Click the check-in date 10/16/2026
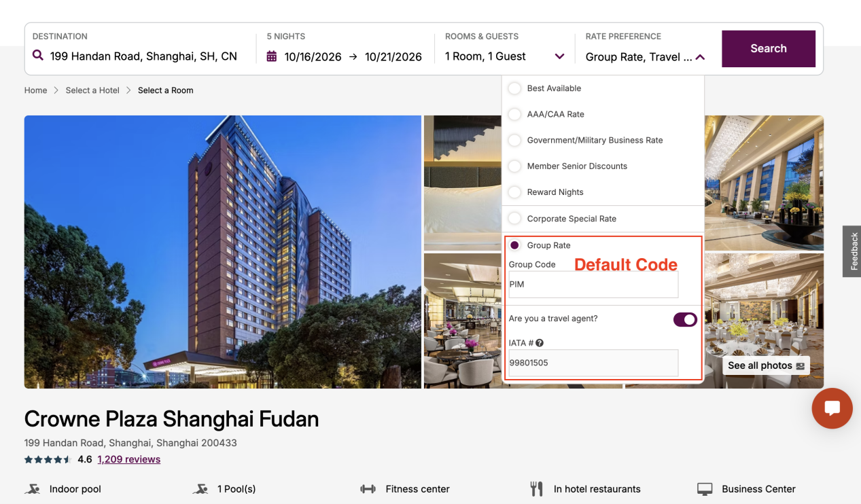This screenshot has height=504, width=861. click(x=313, y=57)
